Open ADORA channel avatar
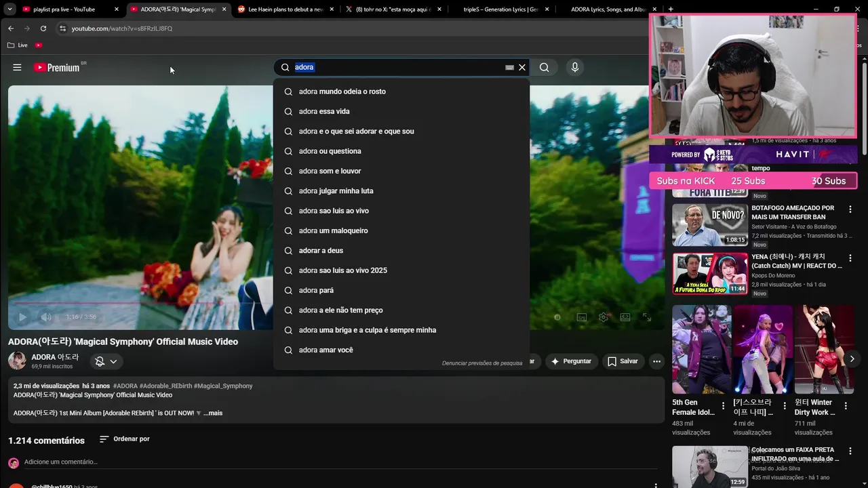Image resolution: width=868 pixels, height=488 pixels. pyautogui.click(x=17, y=361)
